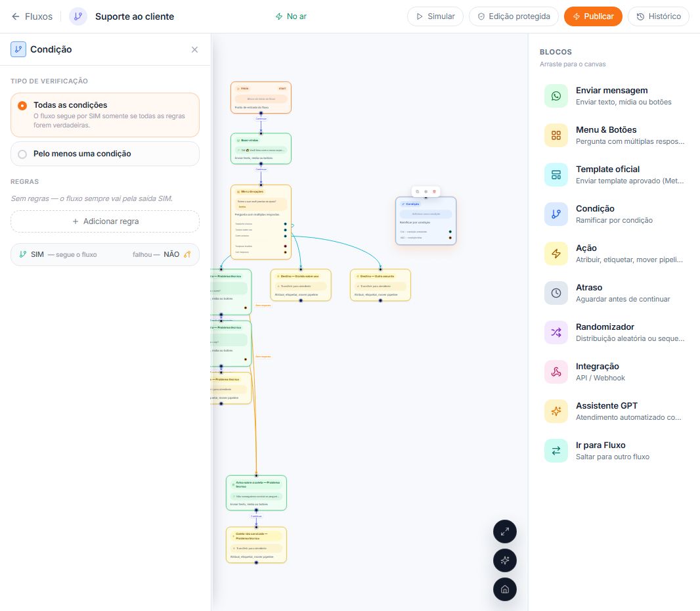Click the 'Template oficial' block title
Viewport: 700px width, 611px height.
point(607,170)
